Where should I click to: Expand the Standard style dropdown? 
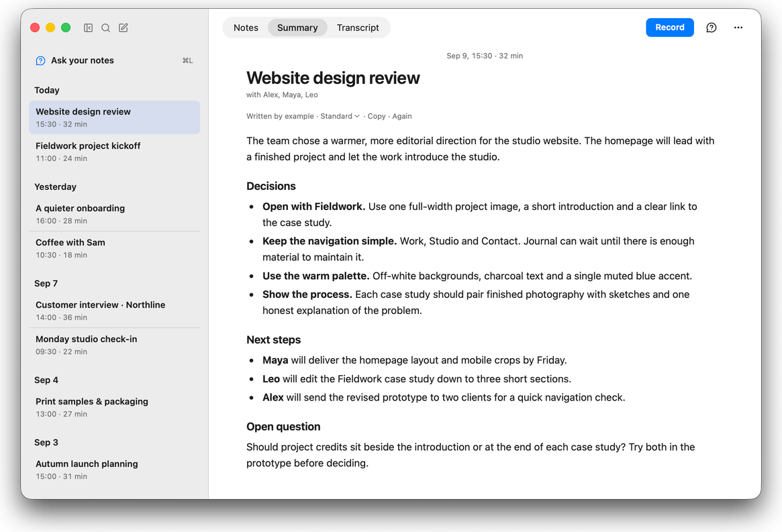tap(340, 116)
